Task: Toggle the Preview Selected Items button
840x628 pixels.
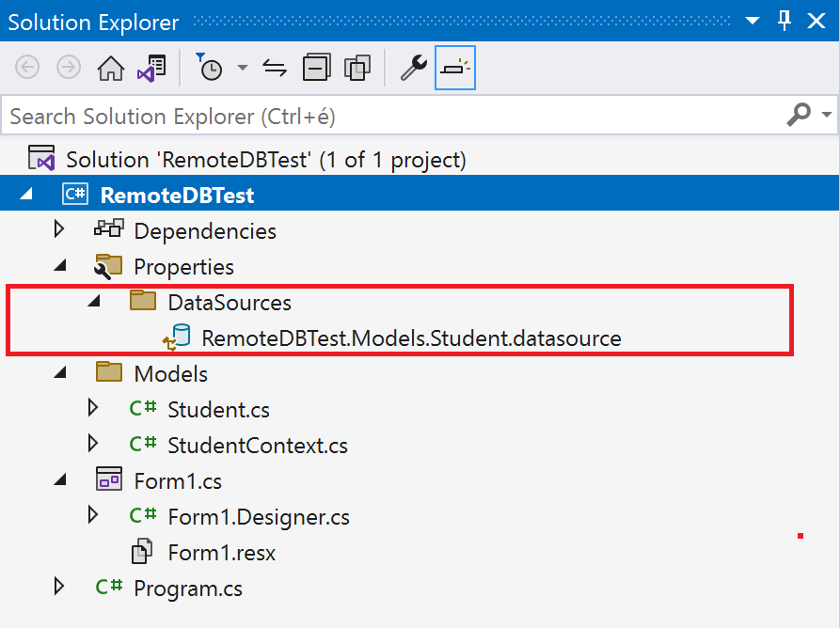Action: [455, 68]
